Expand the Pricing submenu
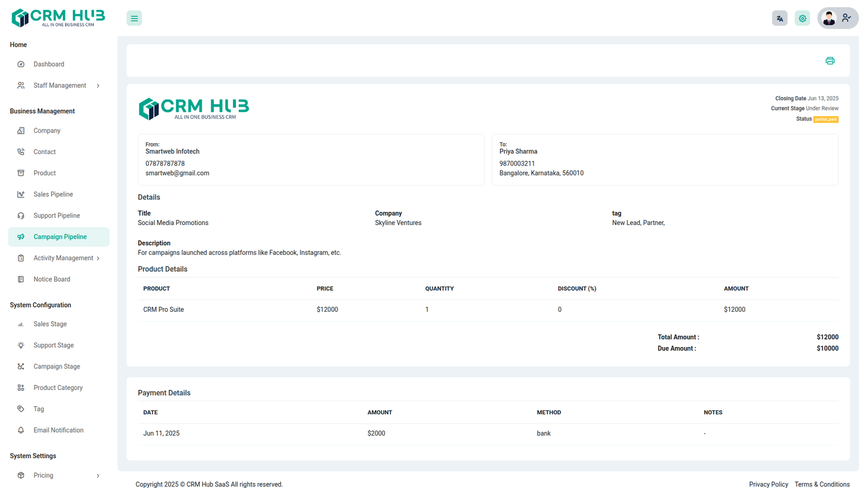The image size is (868, 488). tap(98, 476)
